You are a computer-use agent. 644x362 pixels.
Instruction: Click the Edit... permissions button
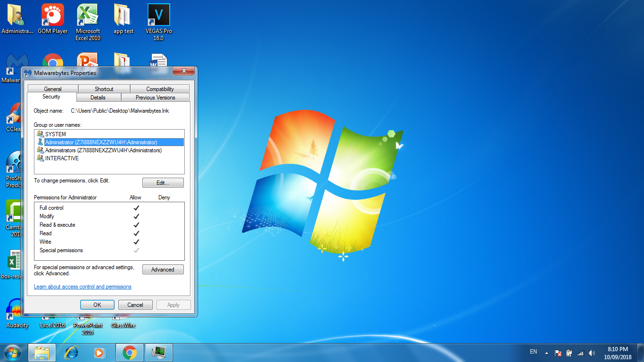[x=163, y=183]
